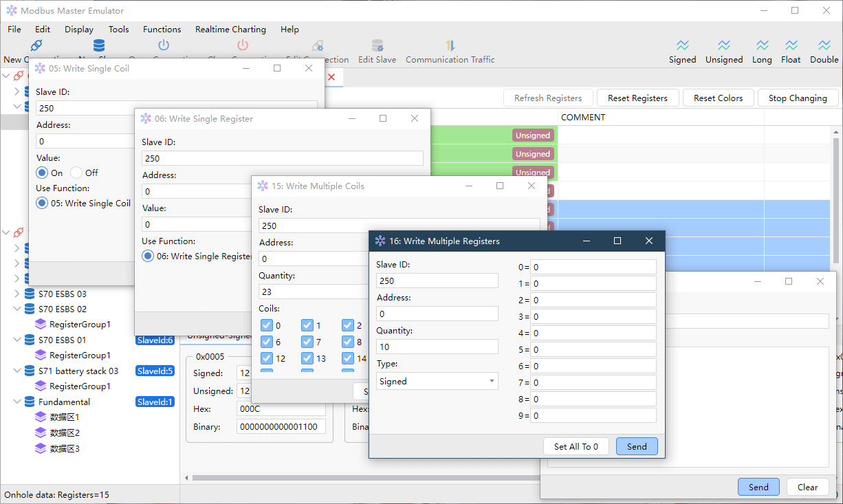843x504 pixels.
Task: Click the horizontal scrollbar at the bottom
Action: [x=362, y=478]
